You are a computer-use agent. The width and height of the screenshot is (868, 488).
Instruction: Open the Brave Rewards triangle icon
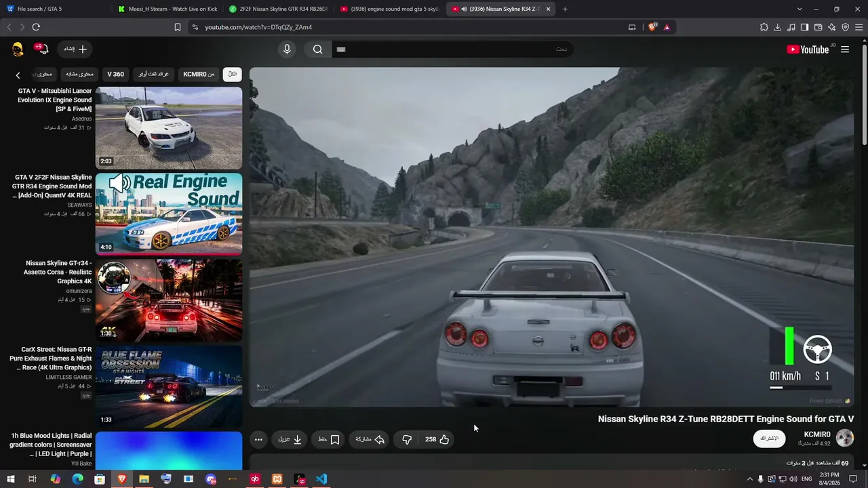pos(667,27)
